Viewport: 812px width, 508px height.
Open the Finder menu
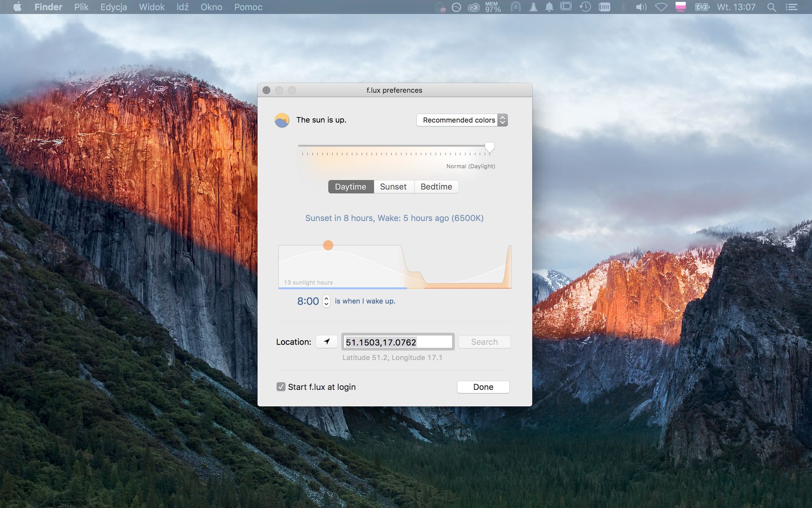pos(48,7)
